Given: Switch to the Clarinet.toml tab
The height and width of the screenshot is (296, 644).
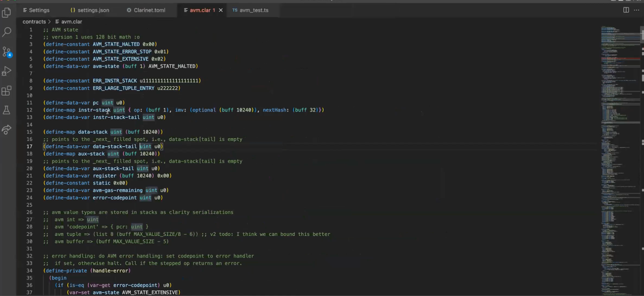Looking at the screenshot, I should tap(146, 10).
